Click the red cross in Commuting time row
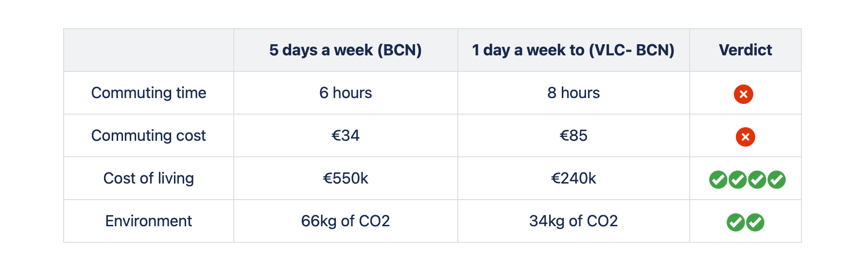868x269 pixels. tap(743, 94)
